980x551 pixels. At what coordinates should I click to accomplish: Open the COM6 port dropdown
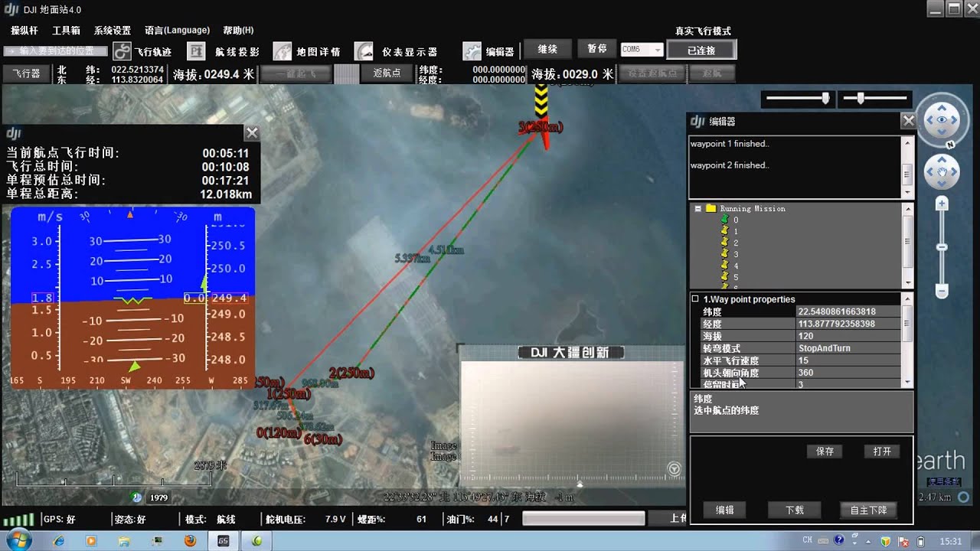click(657, 50)
